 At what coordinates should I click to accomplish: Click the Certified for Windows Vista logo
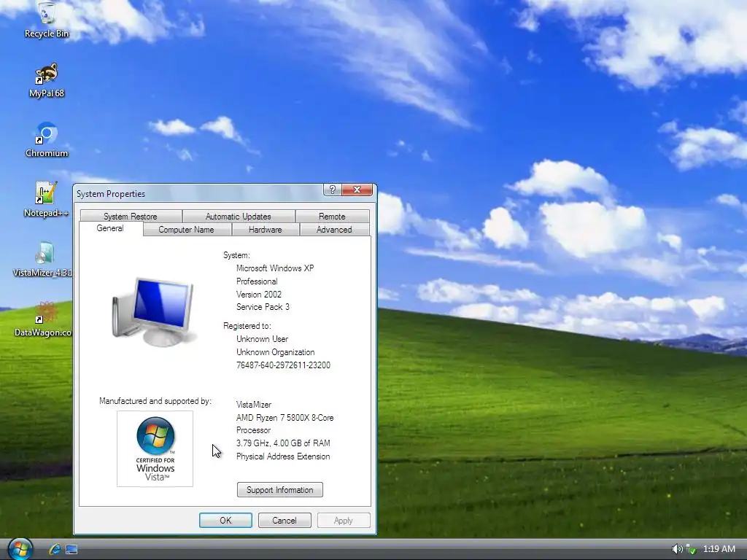155,449
